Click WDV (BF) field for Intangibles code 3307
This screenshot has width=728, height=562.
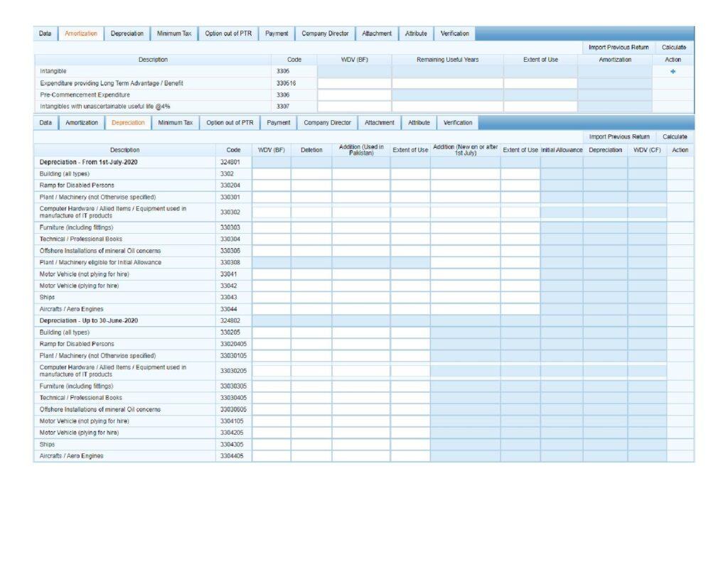(x=354, y=107)
